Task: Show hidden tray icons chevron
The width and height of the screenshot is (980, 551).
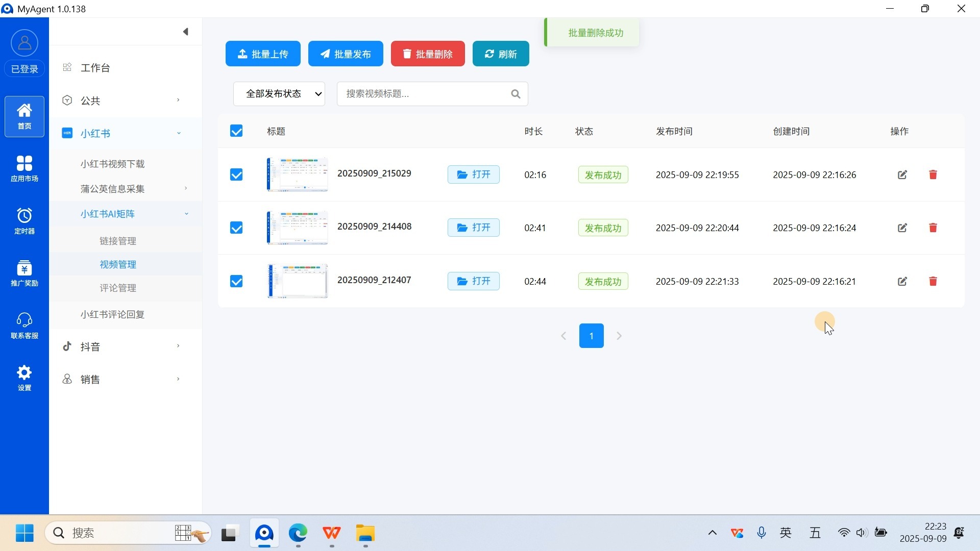Action: coord(713,533)
